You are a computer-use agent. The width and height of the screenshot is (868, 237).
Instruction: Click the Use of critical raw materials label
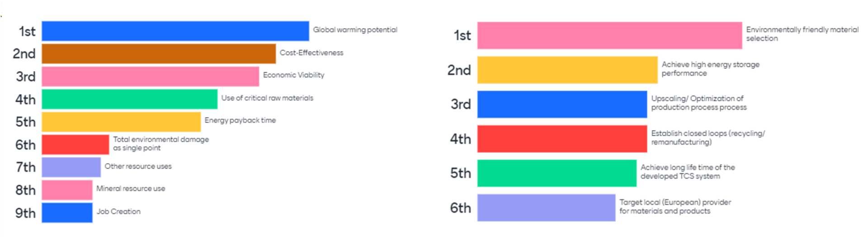click(267, 98)
